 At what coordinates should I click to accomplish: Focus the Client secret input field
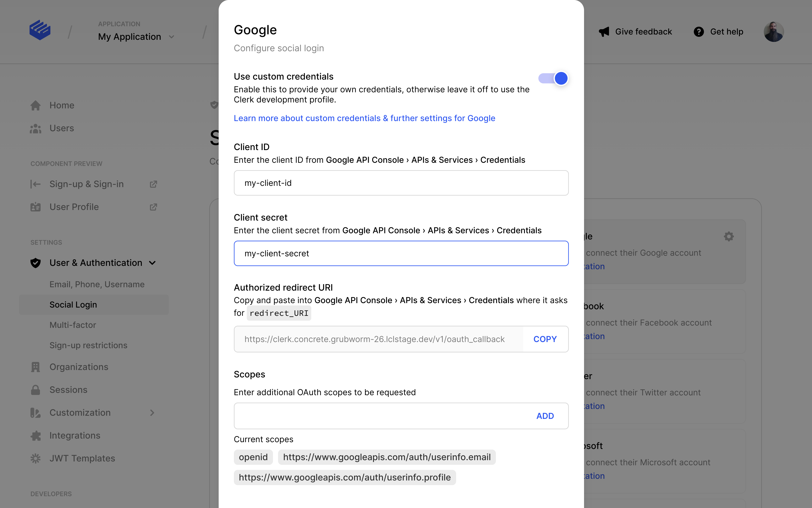coord(401,253)
